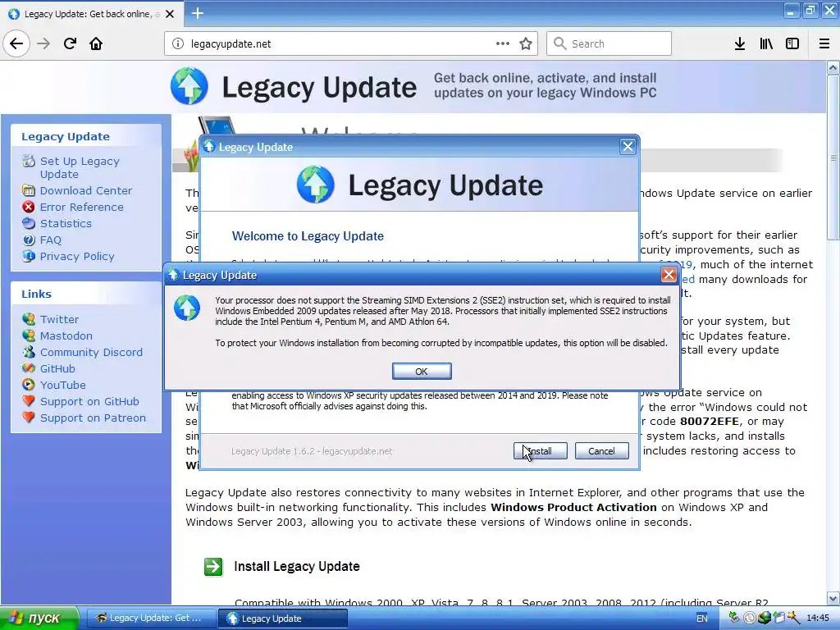The image size is (840, 630).
Task: Open the GitHub link
Action: click(57, 368)
